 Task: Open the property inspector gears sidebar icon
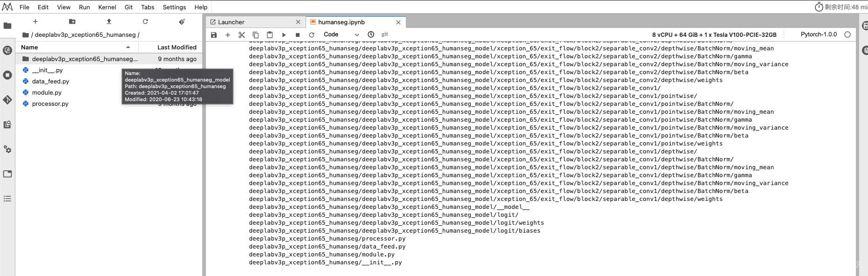coord(7,149)
